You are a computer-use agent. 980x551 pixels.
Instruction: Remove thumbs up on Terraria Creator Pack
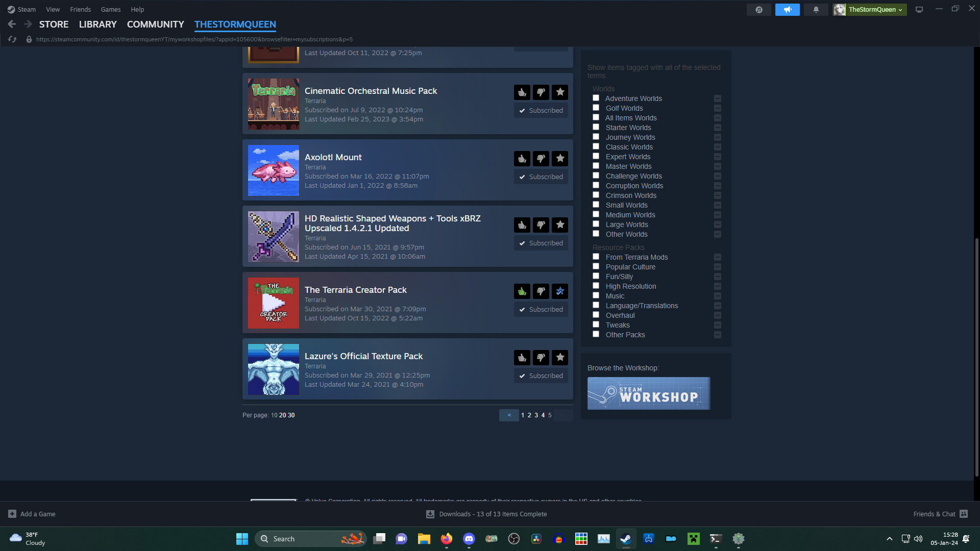coord(522,291)
